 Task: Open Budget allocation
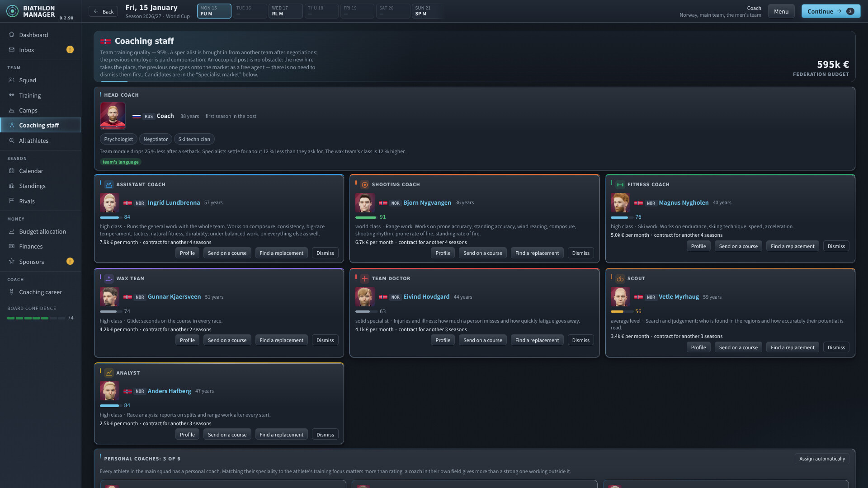(41, 231)
